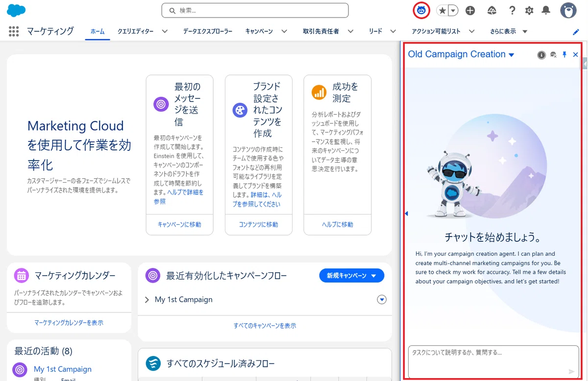Open My 1st Campaign row action menu
Viewport: 588px width, 381px height.
pyautogui.click(x=382, y=300)
